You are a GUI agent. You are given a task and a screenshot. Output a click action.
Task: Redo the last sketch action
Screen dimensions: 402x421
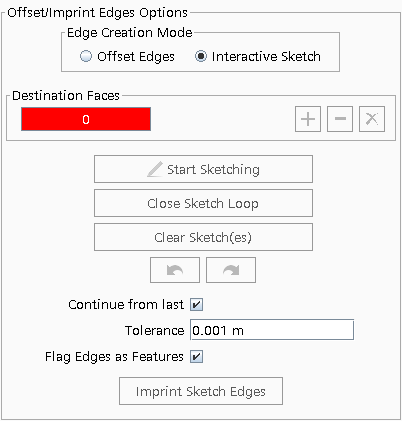click(231, 270)
